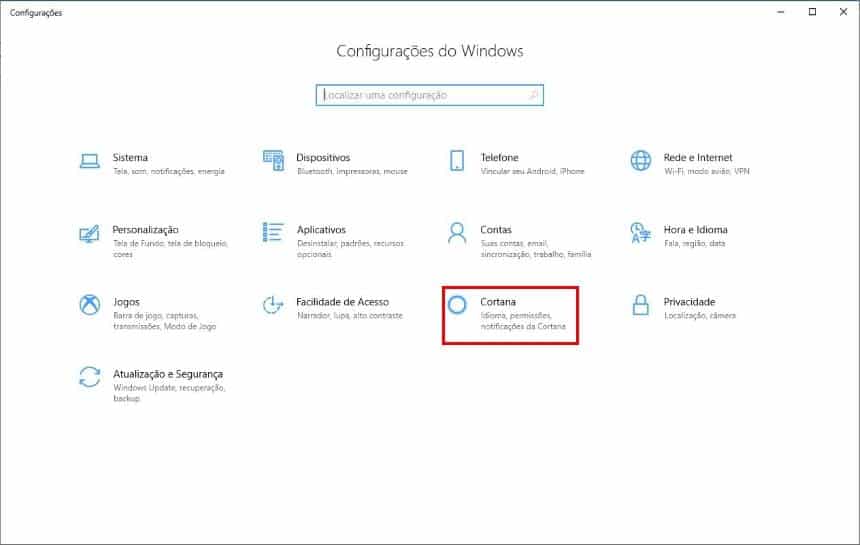This screenshot has width=860, height=545.
Task: Open the Contas person icon
Action: (457, 233)
